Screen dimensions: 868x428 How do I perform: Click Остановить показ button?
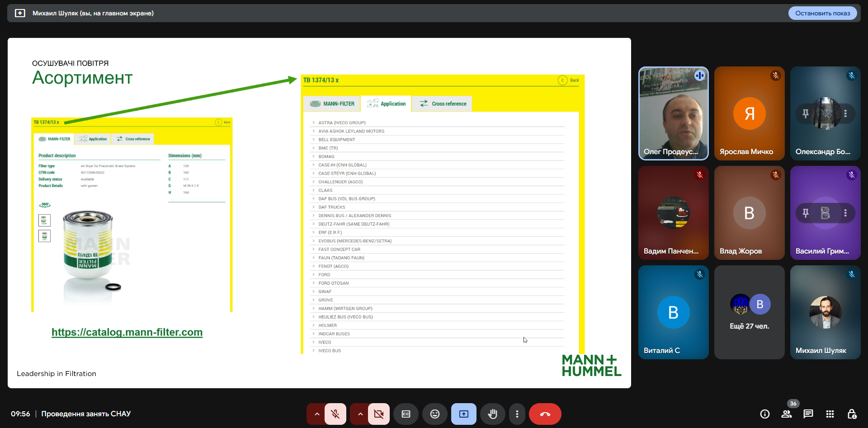click(823, 13)
